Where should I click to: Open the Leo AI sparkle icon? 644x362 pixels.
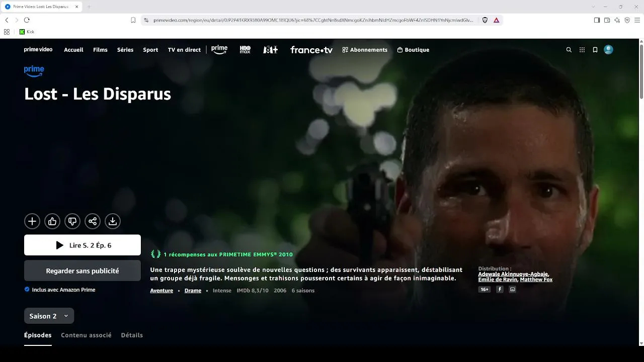pos(617,20)
